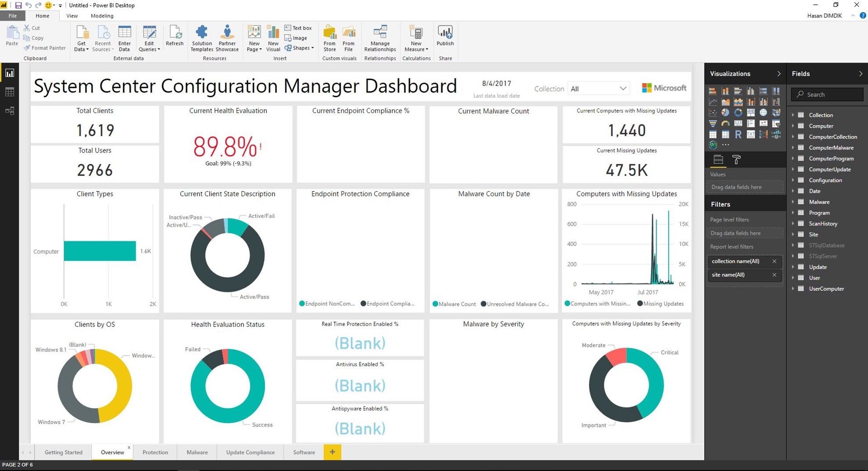Click the Refresh button in ribbon
This screenshot has height=471, width=868.
point(174,36)
